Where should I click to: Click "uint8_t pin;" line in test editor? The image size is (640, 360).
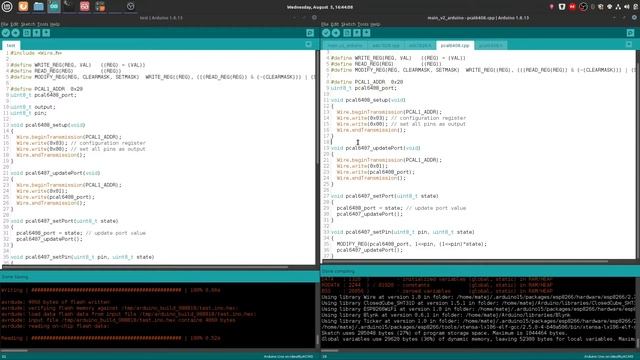(x=28, y=113)
